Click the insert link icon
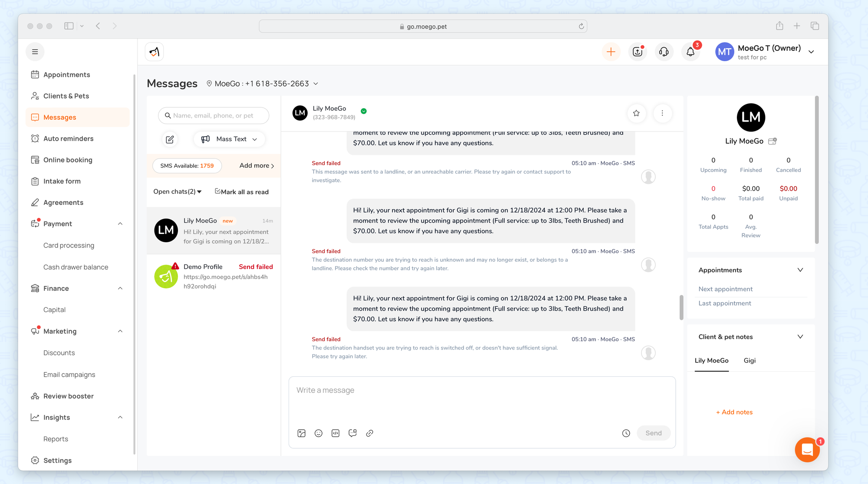 coord(370,433)
